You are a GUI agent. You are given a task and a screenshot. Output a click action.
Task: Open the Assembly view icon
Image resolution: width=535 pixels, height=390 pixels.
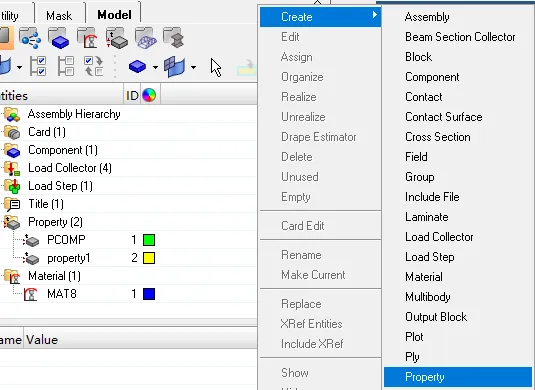click(x=30, y=38)
